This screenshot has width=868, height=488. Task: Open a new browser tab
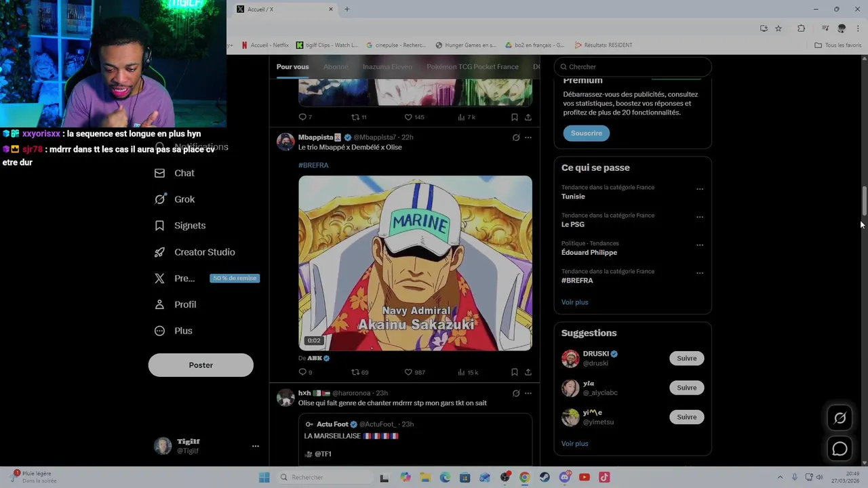pos(347,9)
